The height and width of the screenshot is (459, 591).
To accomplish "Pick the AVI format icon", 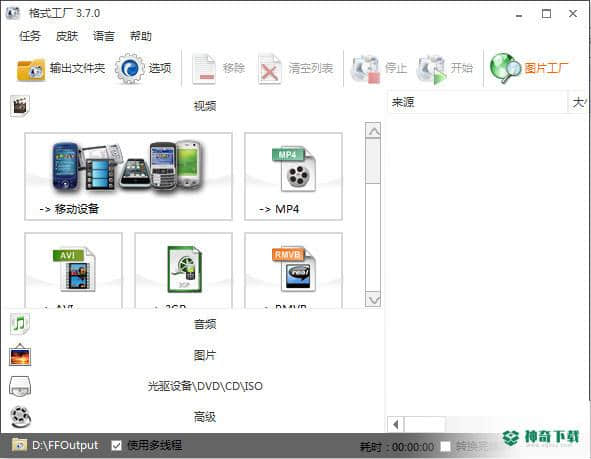I will tap(73, 270).
